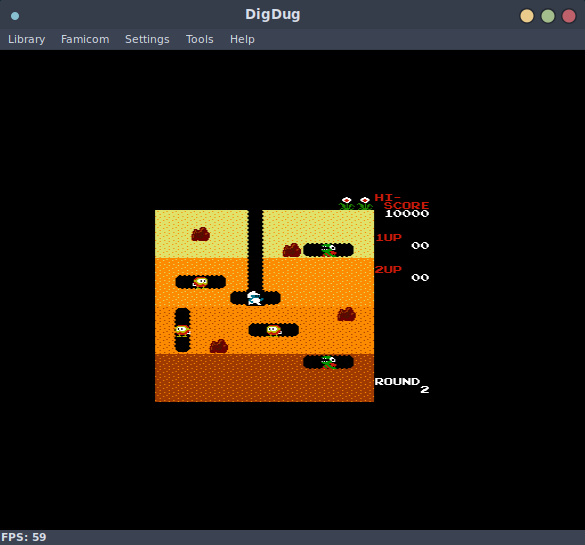
Task: Click the rock on the right orange layer
Action: [x=347, y=314]
